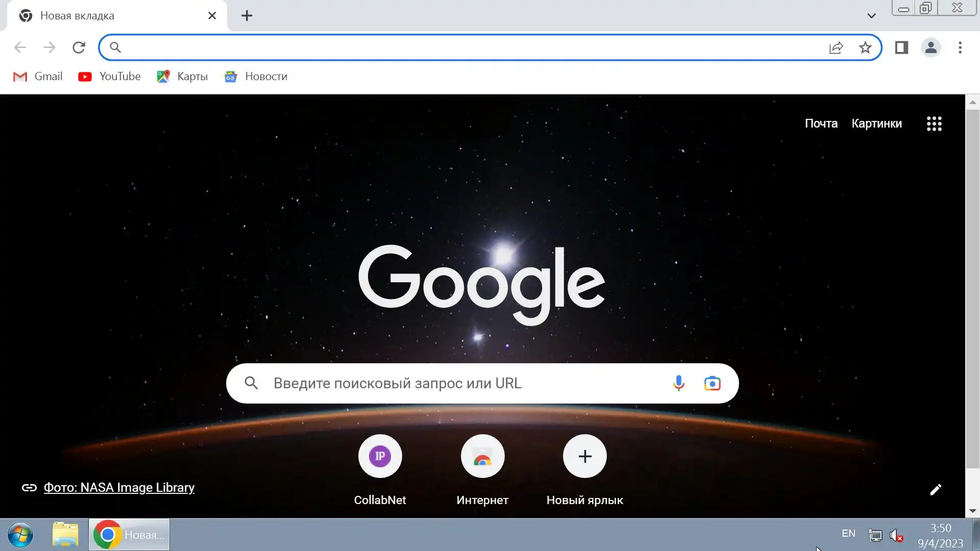Click the share page icon
The height and width of the screenshot is (551, 980).
pyautogui.click(x=836, y=47)
